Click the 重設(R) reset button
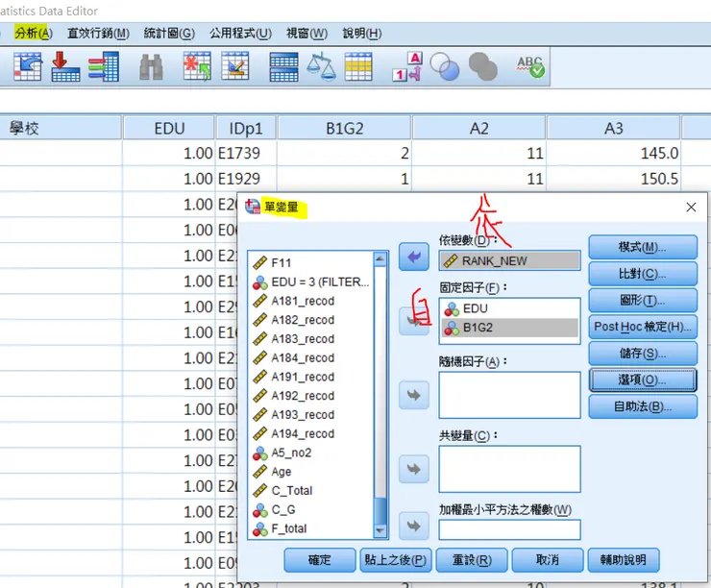Screen dimensions: 711x588 [x=472, y=560]
